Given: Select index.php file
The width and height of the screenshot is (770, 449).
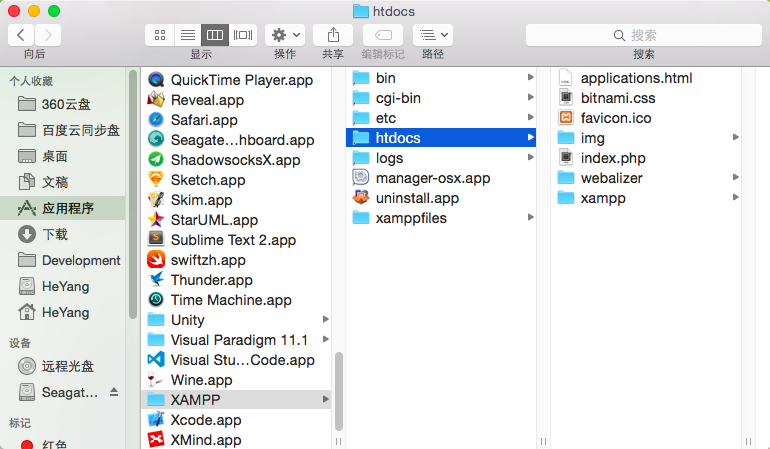Looking at the screenshot, I should point(646,158).
